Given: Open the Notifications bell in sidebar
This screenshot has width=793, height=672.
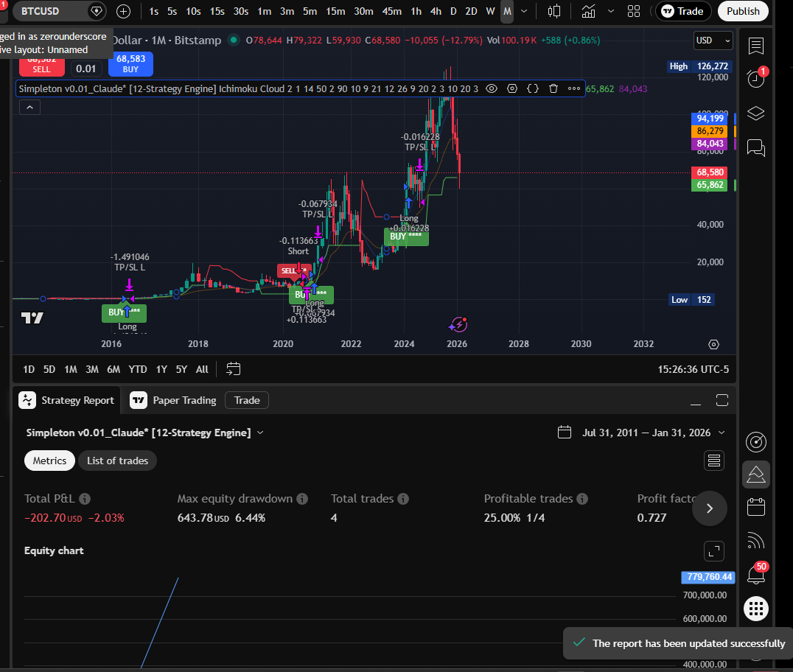Looking at the screenshot, I should [755, 575].
